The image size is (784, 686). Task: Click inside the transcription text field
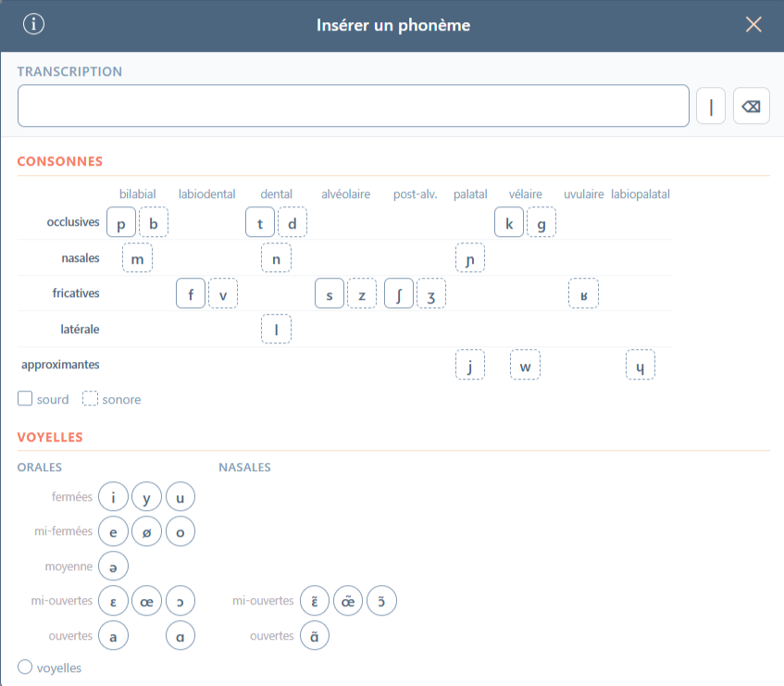[x=353, y=106]
